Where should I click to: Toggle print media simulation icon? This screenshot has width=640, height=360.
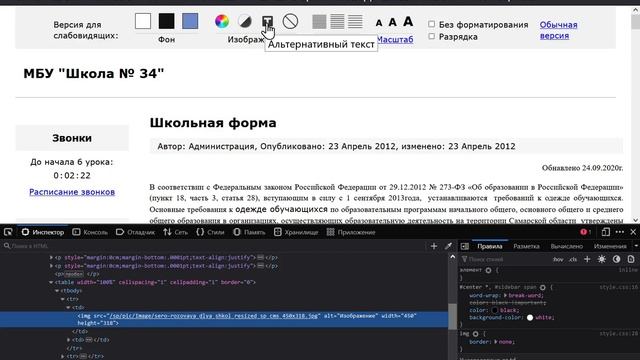(x=631, y=259)
